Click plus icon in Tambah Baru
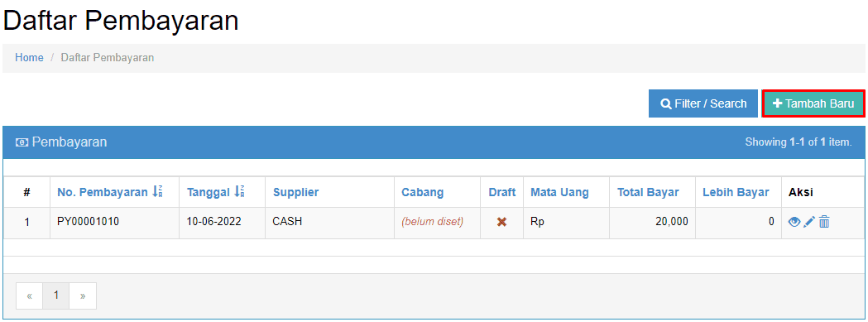This screenshot has width=868, height=322. point(777,103)
